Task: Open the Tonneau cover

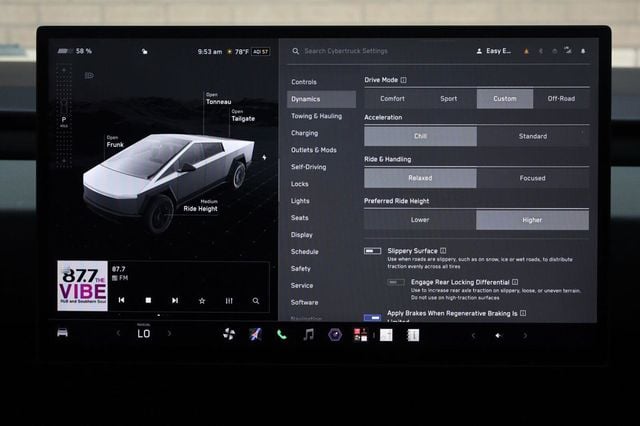Action: (x=218, y=99)
